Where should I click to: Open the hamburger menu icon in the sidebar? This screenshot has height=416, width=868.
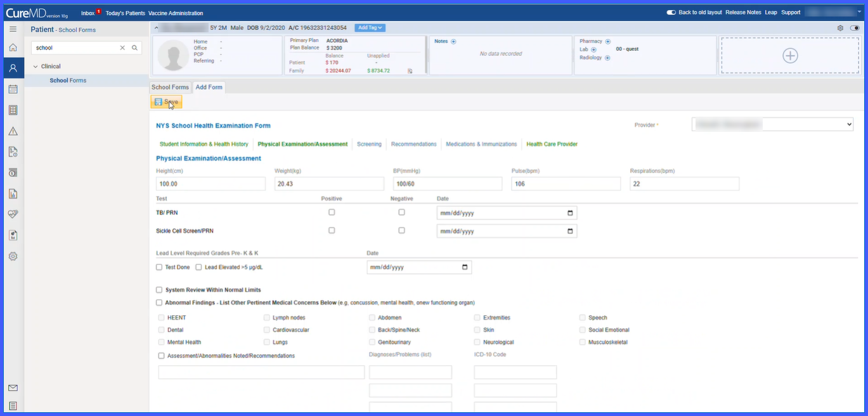tap(13, 29)
